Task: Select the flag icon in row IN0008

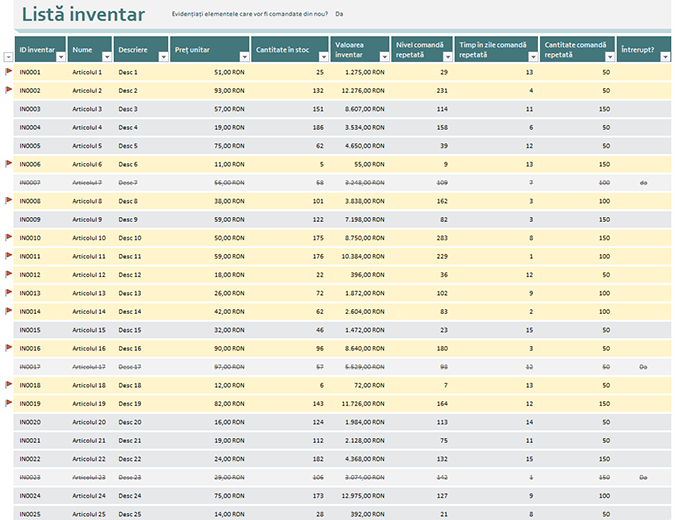Action: (x=9, y=200)
